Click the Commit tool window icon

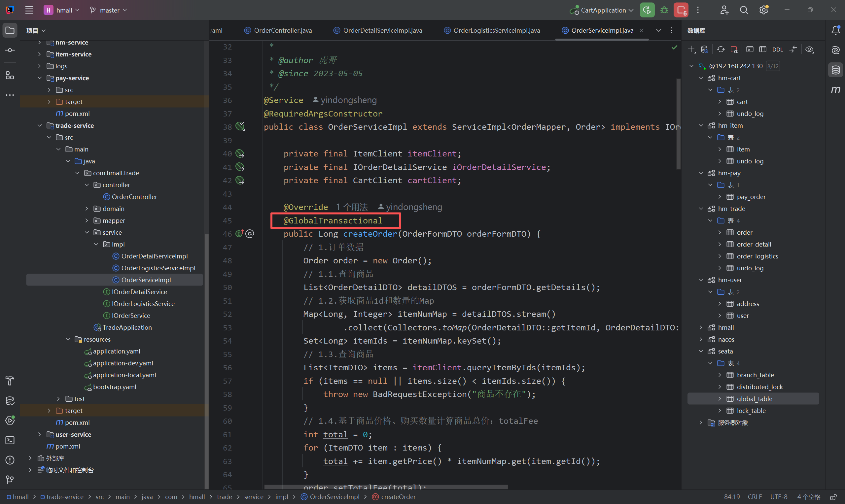point(10,50)
